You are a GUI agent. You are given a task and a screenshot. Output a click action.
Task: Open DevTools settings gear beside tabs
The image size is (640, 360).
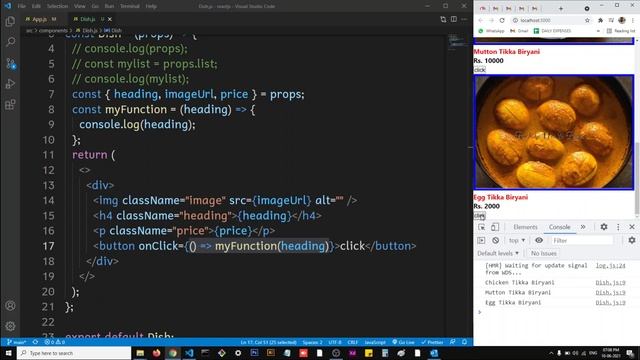coord(604,227)
